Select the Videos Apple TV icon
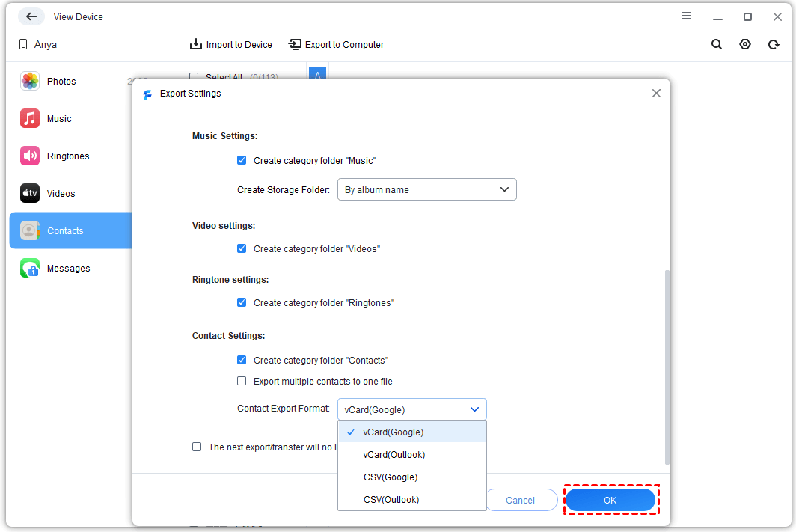 [30, 194]
